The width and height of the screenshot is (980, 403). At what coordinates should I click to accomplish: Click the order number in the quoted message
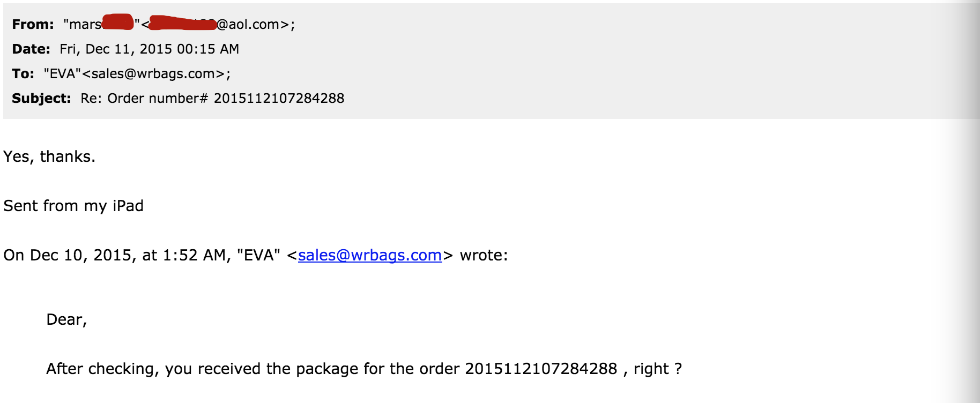pyautogui.click(x=541, y=369)
